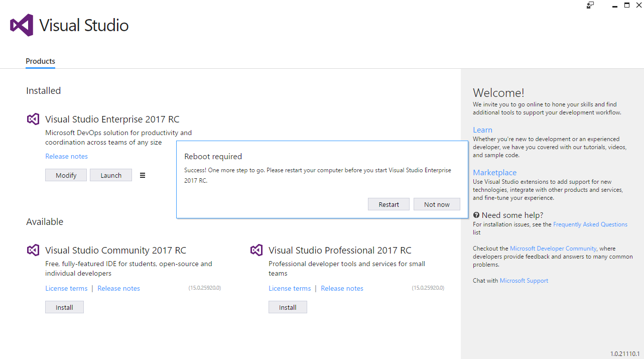Install Visual Studio Professional 2017 RC

pyautogui.click(x=288, y=307)
